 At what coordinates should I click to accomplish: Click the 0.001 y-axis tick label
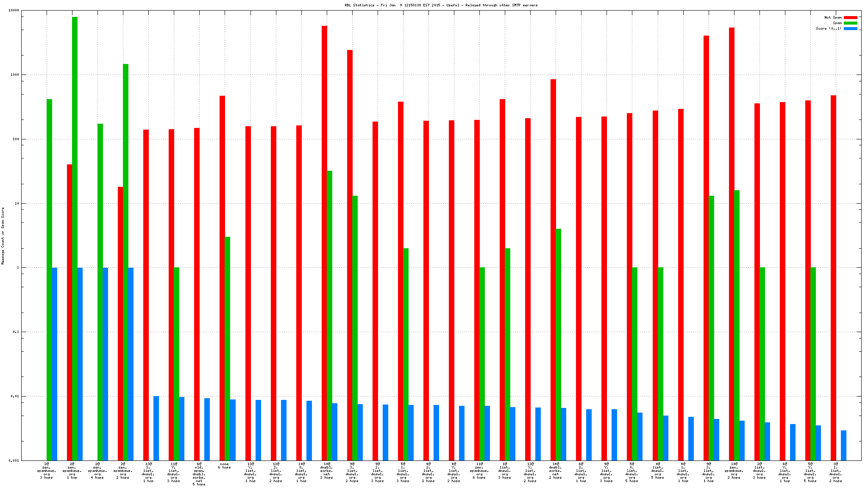point(14,460)
